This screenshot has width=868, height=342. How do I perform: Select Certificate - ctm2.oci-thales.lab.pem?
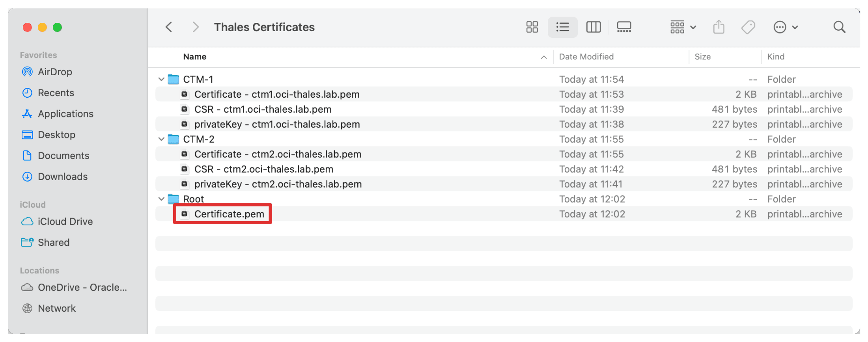point(504,154)
